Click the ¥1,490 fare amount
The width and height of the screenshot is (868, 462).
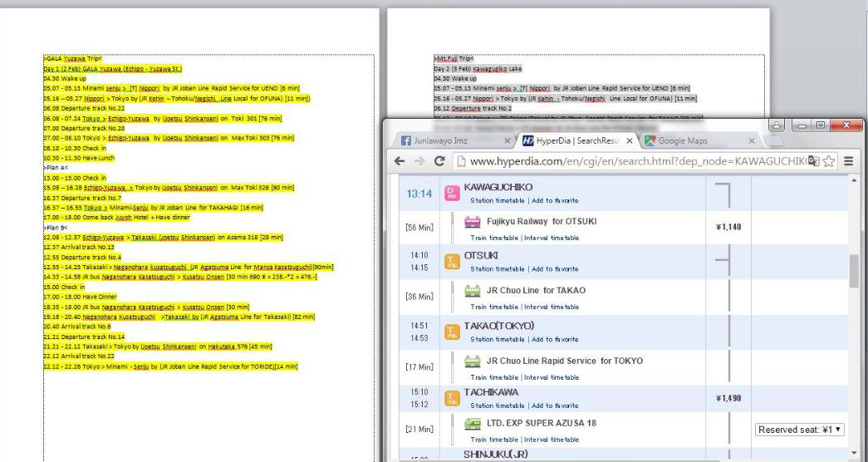pos(728,398)
